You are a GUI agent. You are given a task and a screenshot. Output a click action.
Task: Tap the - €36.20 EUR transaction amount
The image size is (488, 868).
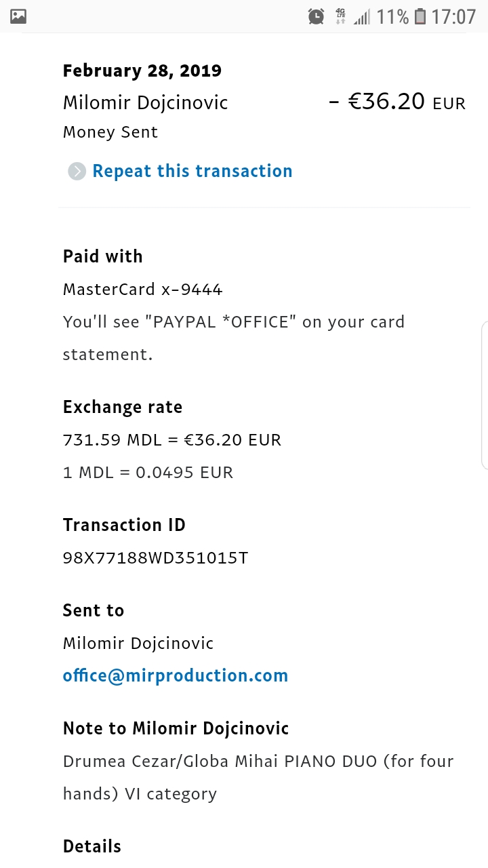[x=398, y=102]
